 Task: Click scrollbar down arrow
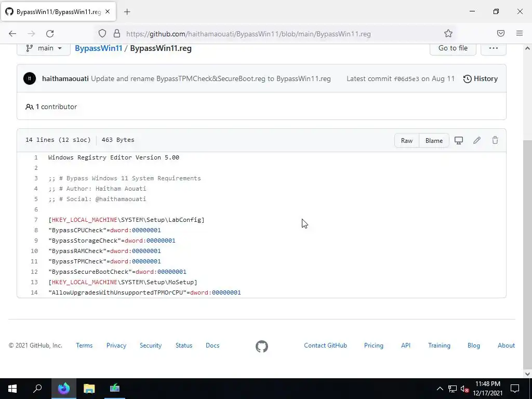(527, 374)
